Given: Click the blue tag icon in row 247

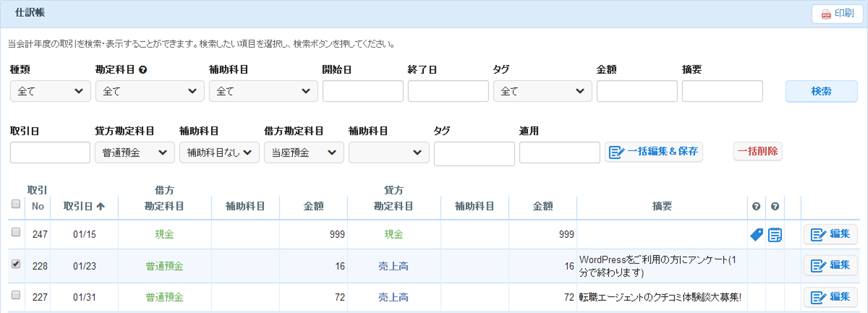Looking at the screenshot, I should pos(756,235).
